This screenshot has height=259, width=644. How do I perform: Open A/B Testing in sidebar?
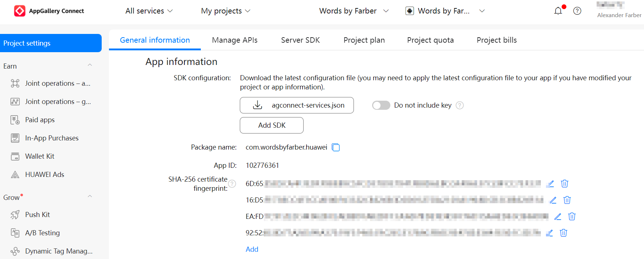pyautogui.click(x=42, y=233)
